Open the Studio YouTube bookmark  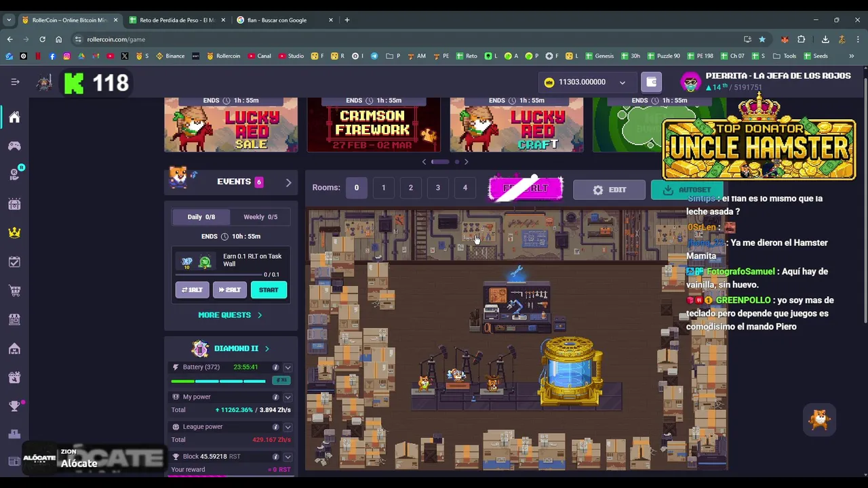[290, 56]
